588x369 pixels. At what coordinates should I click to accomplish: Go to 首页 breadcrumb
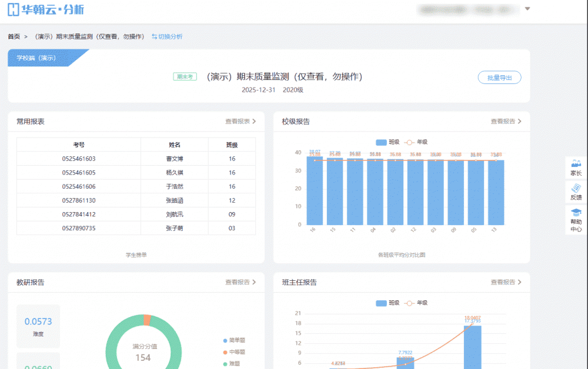14,36
